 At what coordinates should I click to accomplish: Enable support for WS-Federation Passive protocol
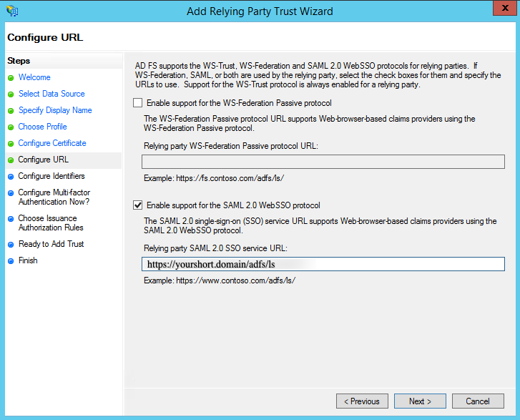tap(138, 103)
